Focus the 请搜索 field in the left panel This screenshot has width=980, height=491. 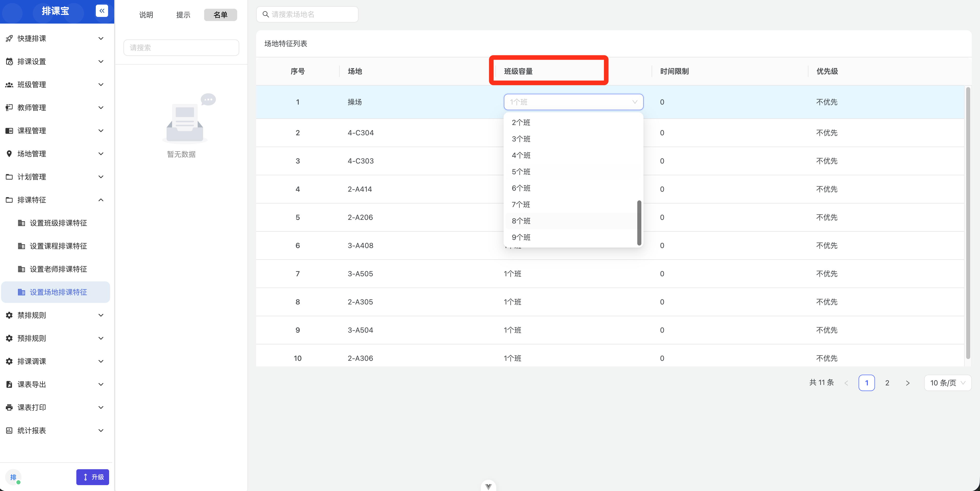pyautogui.click(x=181, y=48)
